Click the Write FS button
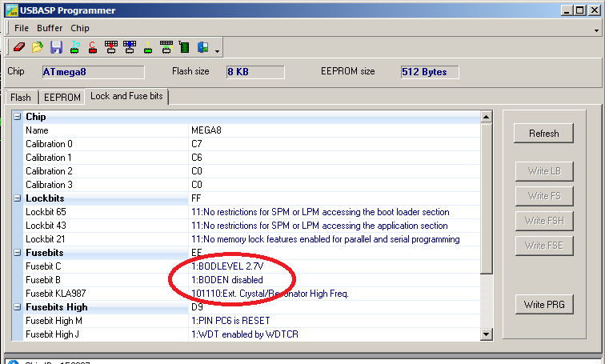Viewport: 605px width, 364px height. coord(544,196)
